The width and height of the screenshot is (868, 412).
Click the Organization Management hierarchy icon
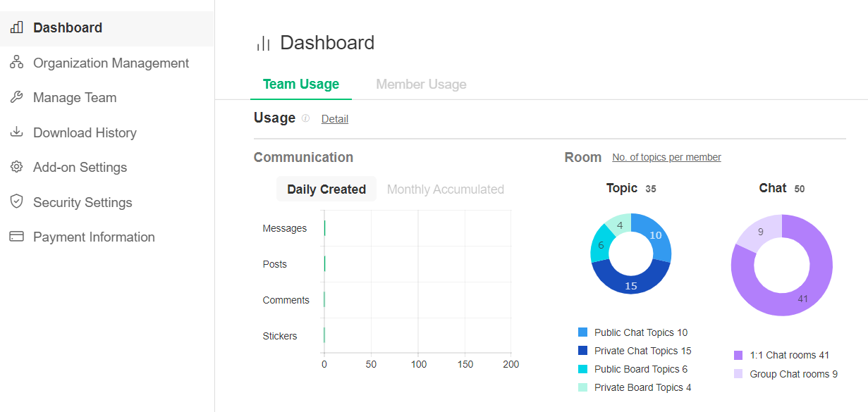point(16,63)
